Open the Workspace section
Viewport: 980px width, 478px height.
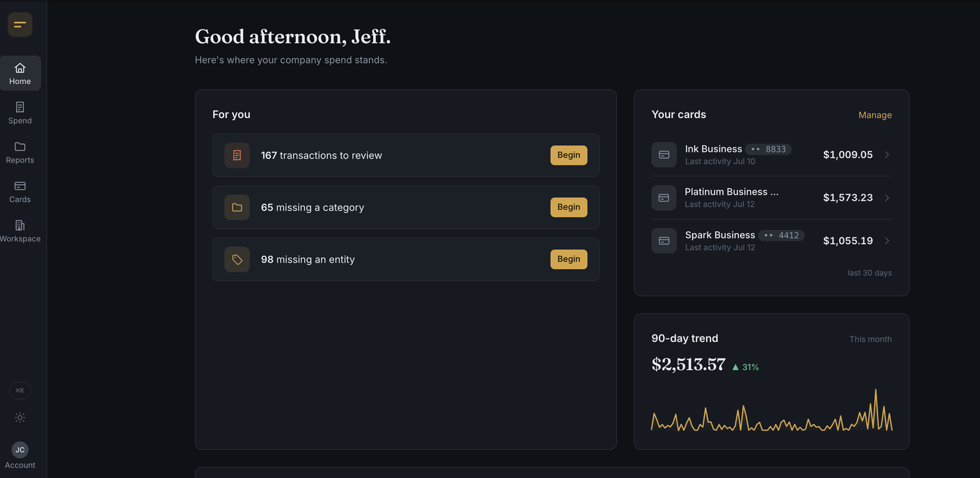(20, 231)
